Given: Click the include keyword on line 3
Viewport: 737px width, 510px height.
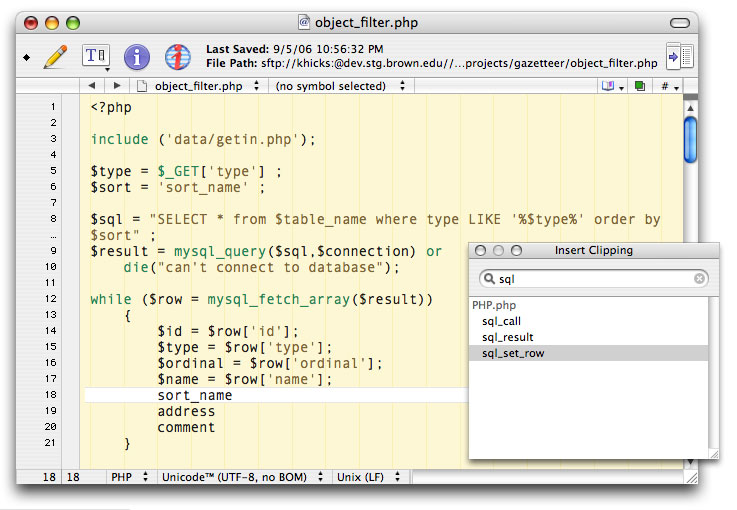Looking at the screenshot, I should (x=119, y=139).
